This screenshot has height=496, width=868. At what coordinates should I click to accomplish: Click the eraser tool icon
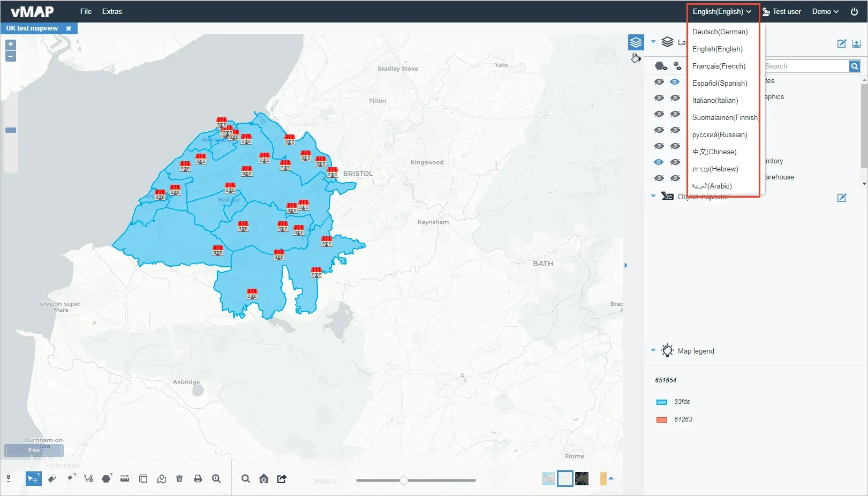(x=52, y=479)
